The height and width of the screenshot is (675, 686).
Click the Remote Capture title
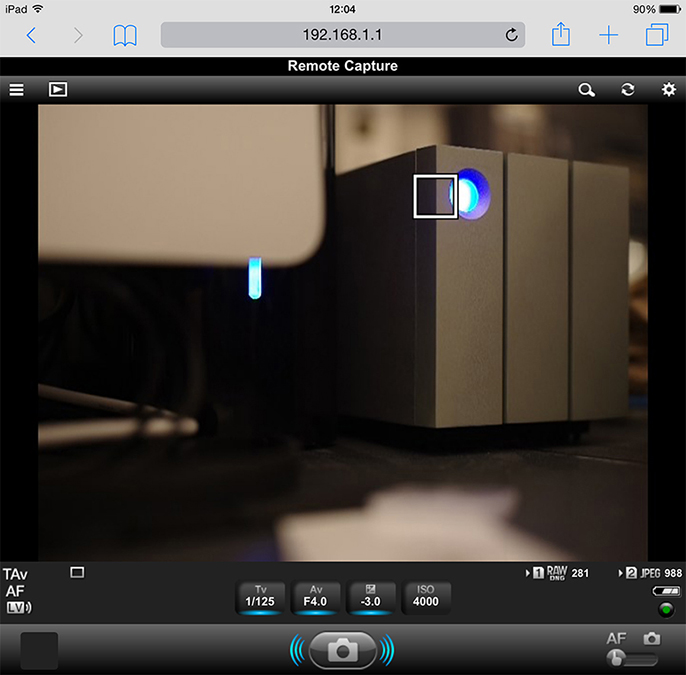point(343,66)
